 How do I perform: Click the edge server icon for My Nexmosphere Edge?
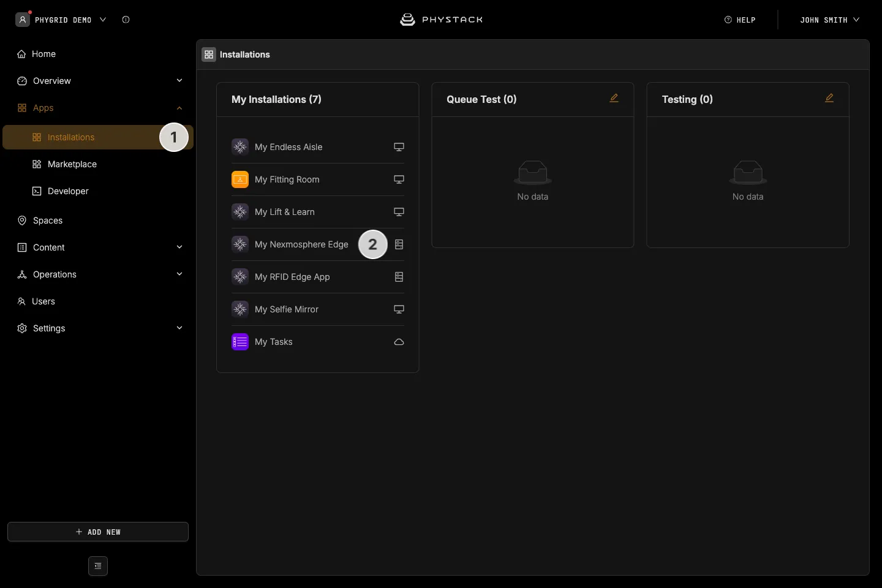(399, 244)
